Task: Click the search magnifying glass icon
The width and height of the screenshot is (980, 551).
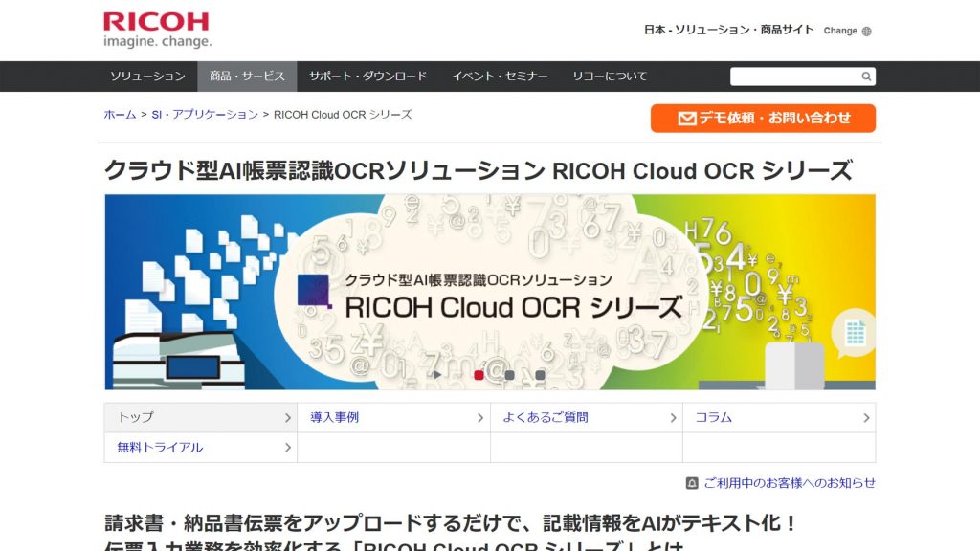Action: pyautogui.click(x=866, y=75)
